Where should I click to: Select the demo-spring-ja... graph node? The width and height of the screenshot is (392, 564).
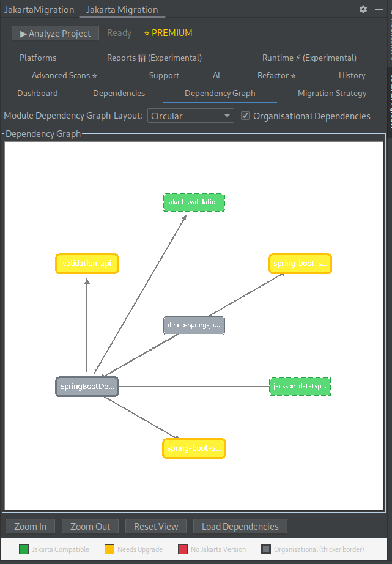[194, 325]
